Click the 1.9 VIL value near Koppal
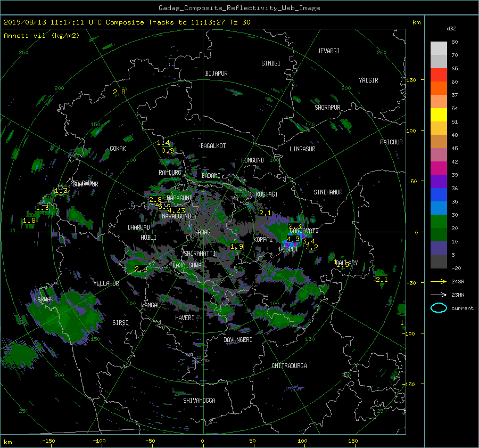 [236, 247]
